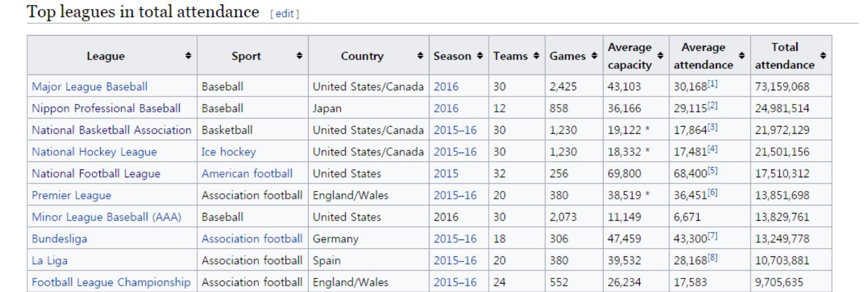Sort table by Total attendance arrows
This screenshot has height=292, width=868.
click(x=823, y=56)
